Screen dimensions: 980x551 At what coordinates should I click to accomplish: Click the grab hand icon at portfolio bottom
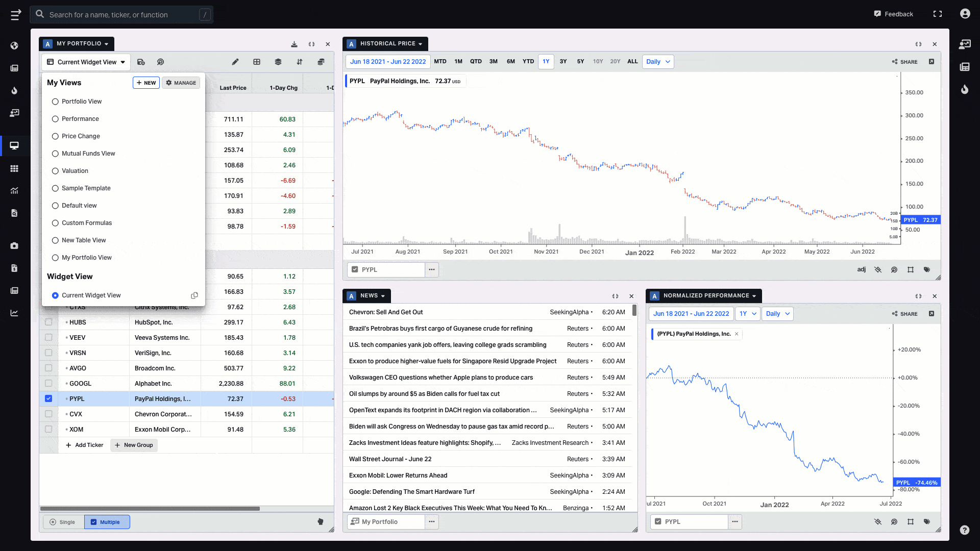[321, 521]
